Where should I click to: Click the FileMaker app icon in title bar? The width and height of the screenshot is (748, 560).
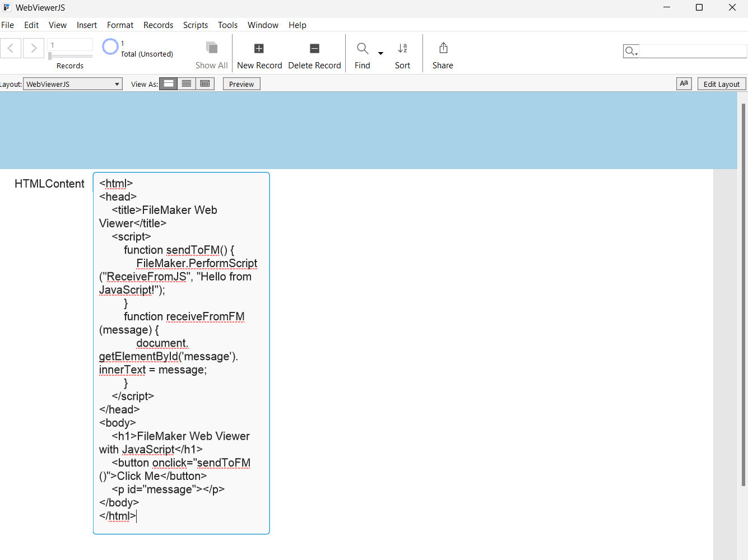point(7,7)
